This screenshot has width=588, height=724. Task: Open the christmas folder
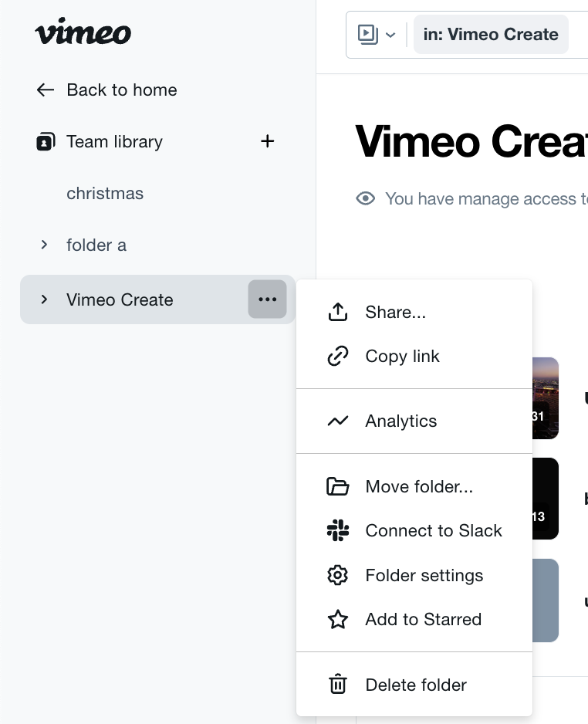tap(105, 193)
